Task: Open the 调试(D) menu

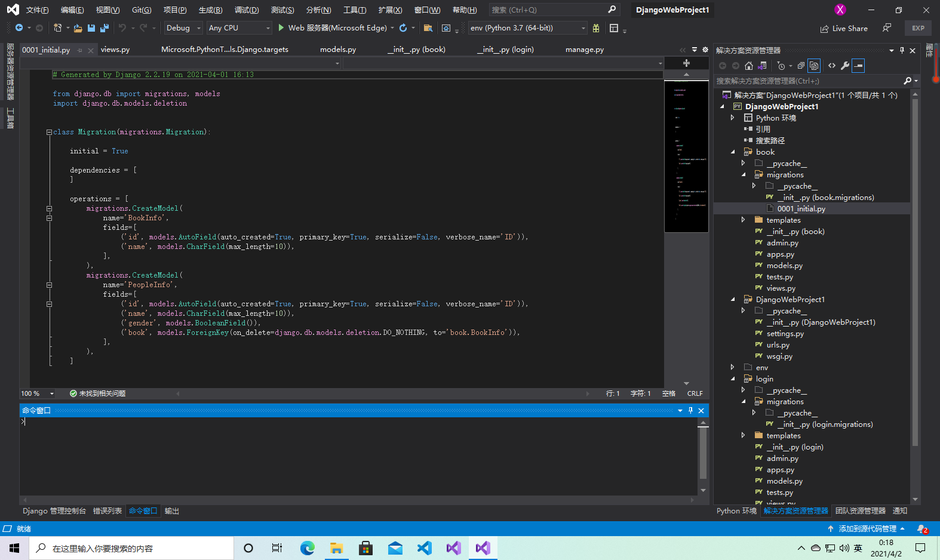Action: (x=247, y=10)
